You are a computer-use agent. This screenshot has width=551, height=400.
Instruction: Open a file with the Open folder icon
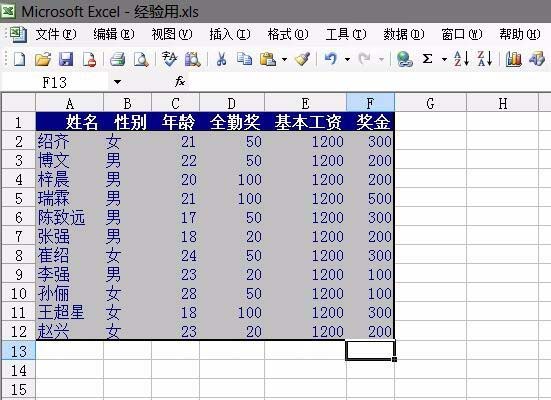coord(43,59)
